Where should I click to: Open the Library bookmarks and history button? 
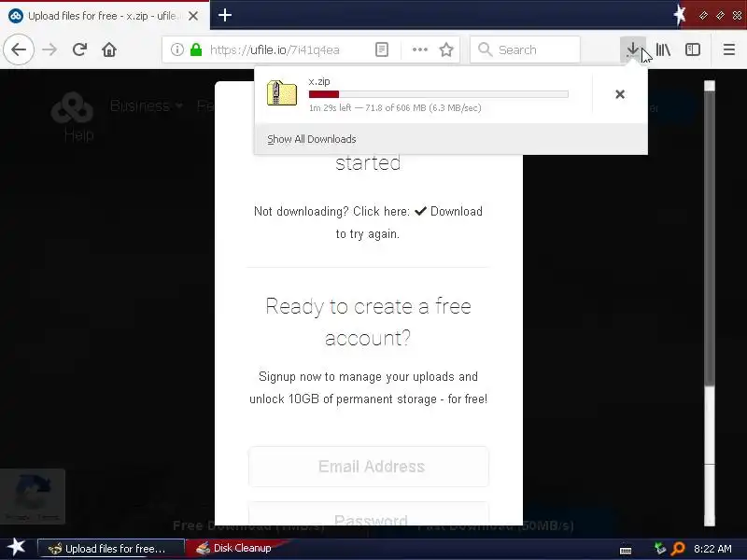tap(663, 49)
